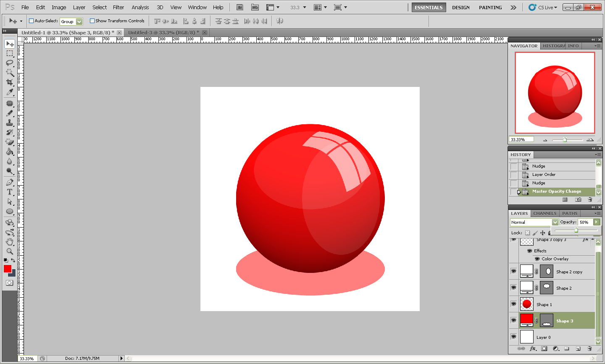Switch to the PAINTING workspace
The image size is (605, 364).
pyautogui.click(x=490, y=7)
